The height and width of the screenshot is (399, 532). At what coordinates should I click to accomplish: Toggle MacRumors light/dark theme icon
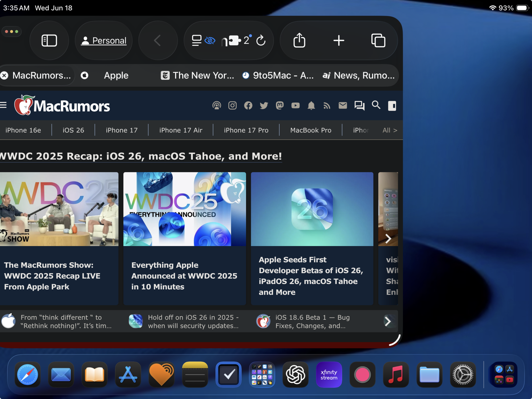click(x=392, y=106)
